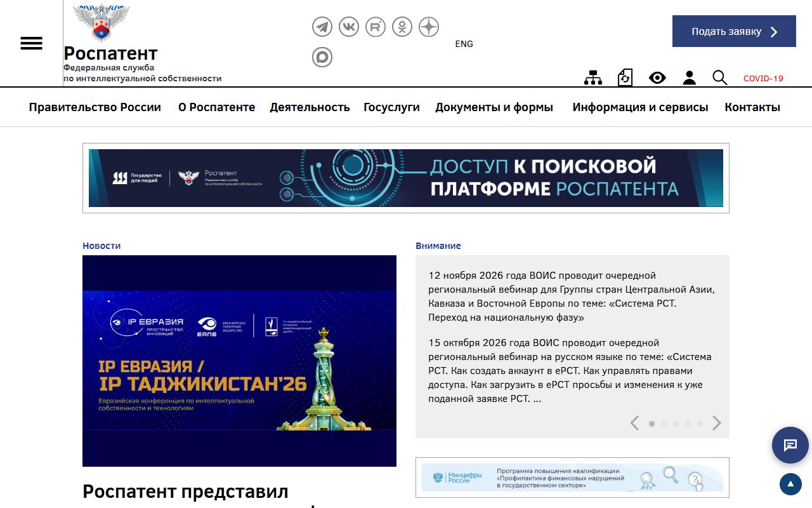Open the site search magnifier
Viewport: 812px width, 508px height.
point(719,77)
